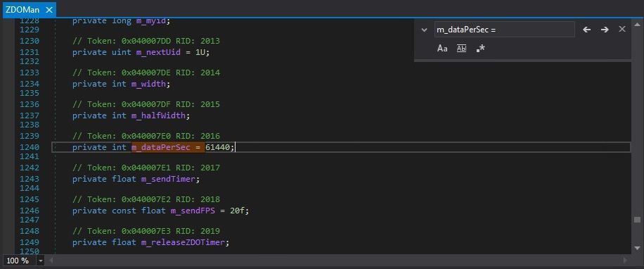The image size is (644, 269).
Task: Click the horizontal scrollbar left arrow
Action: click(51, 261)
